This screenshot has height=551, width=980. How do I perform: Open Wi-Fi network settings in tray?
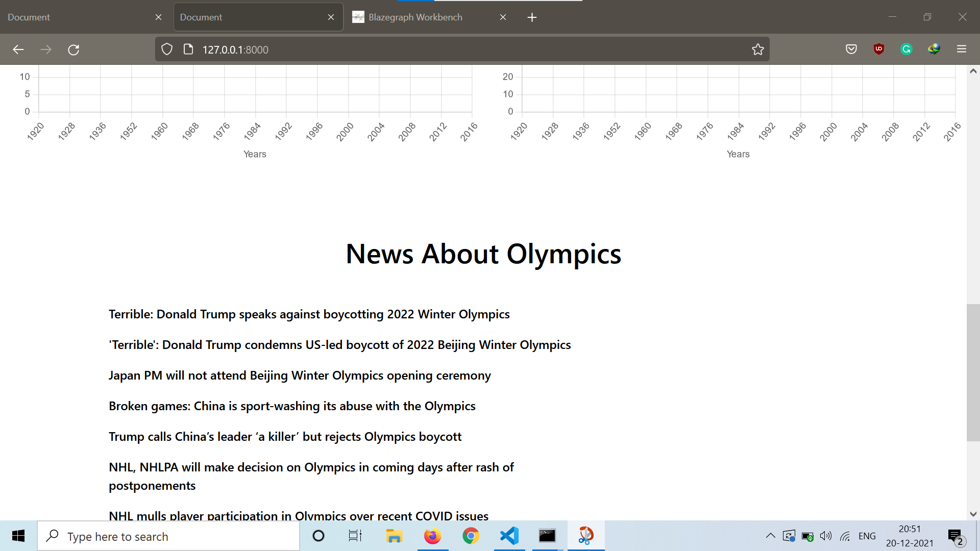click(845, 536)
